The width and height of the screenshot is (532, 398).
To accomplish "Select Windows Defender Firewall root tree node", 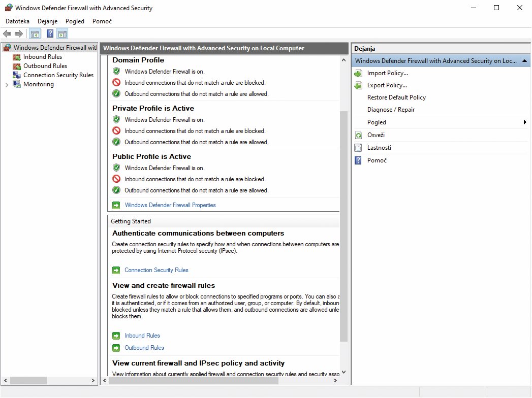I will (x=55, y=48).
